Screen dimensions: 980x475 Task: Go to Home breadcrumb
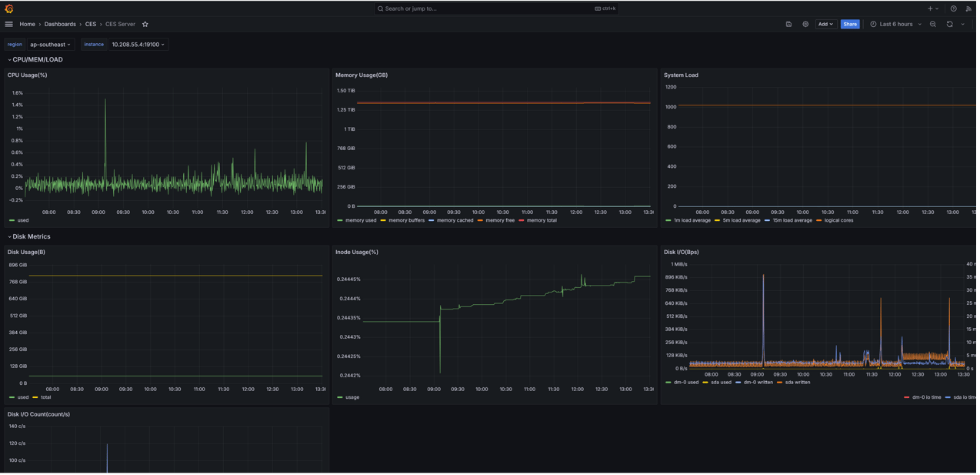(27, 24)
